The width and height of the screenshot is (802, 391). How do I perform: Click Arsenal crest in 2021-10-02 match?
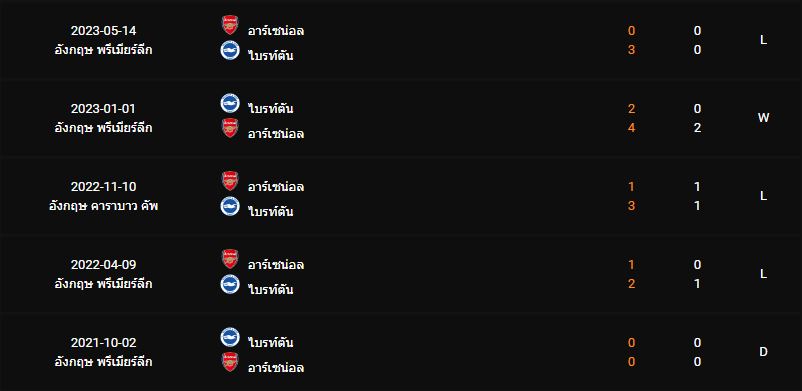coord(230,362)
